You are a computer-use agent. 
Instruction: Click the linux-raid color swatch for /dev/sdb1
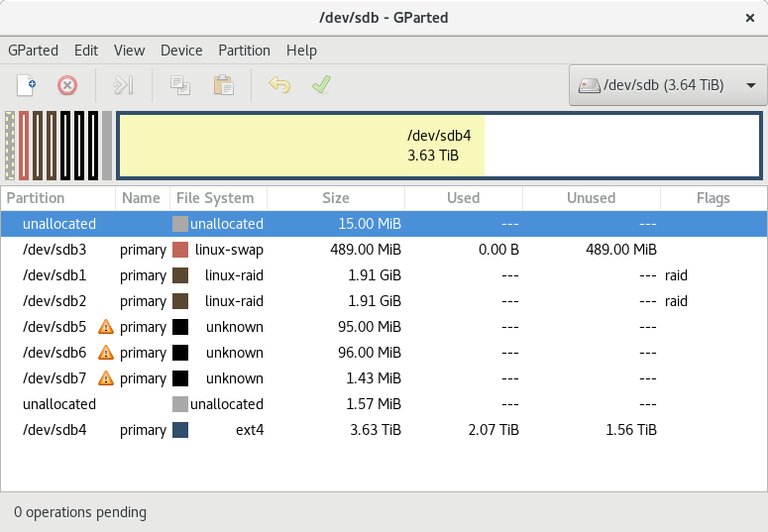point(180,275)
